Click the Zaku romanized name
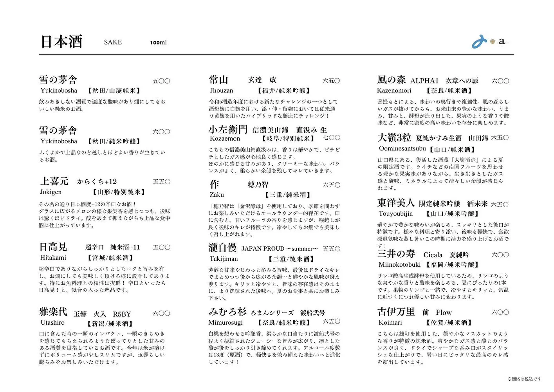This screenshot has height=392, width=554. tap(217, 195)
